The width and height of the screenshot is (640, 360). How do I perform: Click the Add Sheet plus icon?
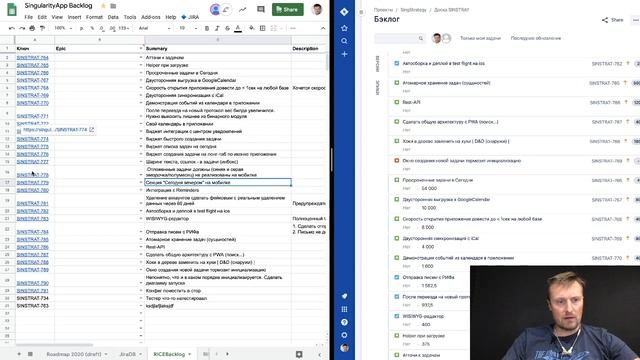(19, 354)
